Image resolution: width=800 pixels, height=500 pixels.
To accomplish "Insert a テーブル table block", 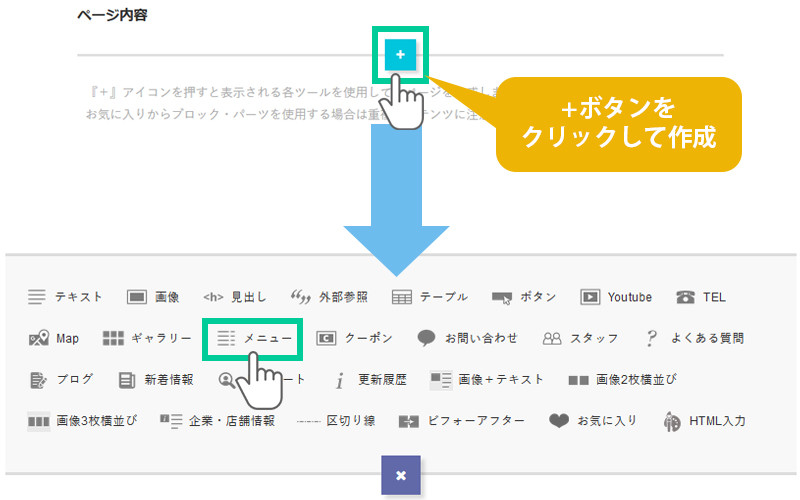I will [x=430, y=297].
